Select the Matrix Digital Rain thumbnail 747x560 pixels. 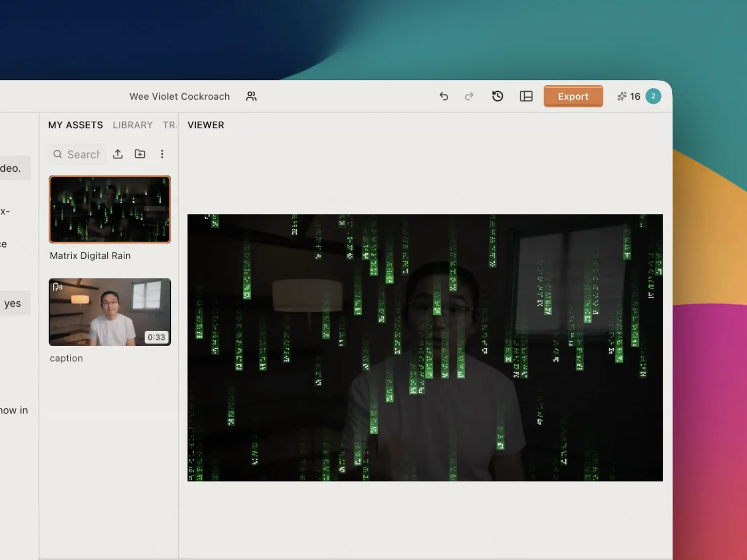(x=110, y=209)
